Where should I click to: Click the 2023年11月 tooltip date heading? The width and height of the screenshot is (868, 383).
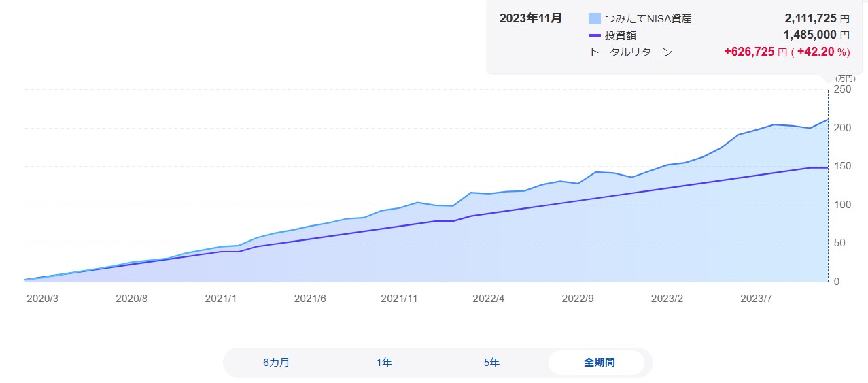pyautogui.click(x=531, y=18)
